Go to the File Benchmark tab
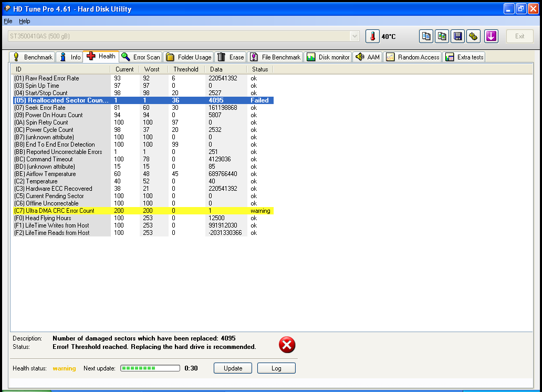The width and height of the screenshot is (542, 392). 275,57
